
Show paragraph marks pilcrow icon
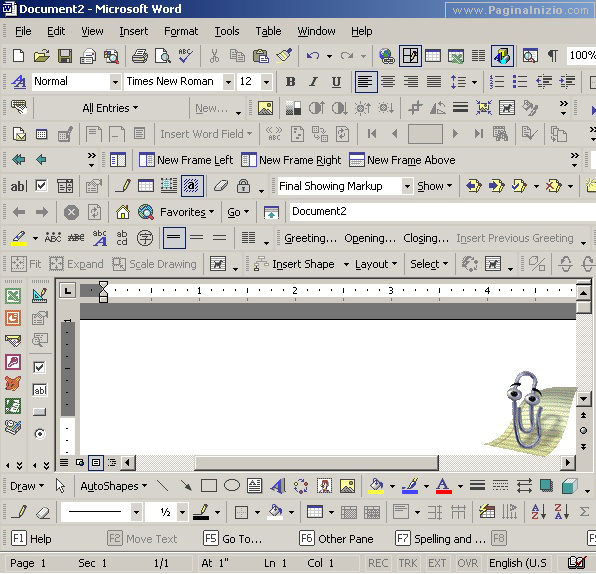point(553,56)
